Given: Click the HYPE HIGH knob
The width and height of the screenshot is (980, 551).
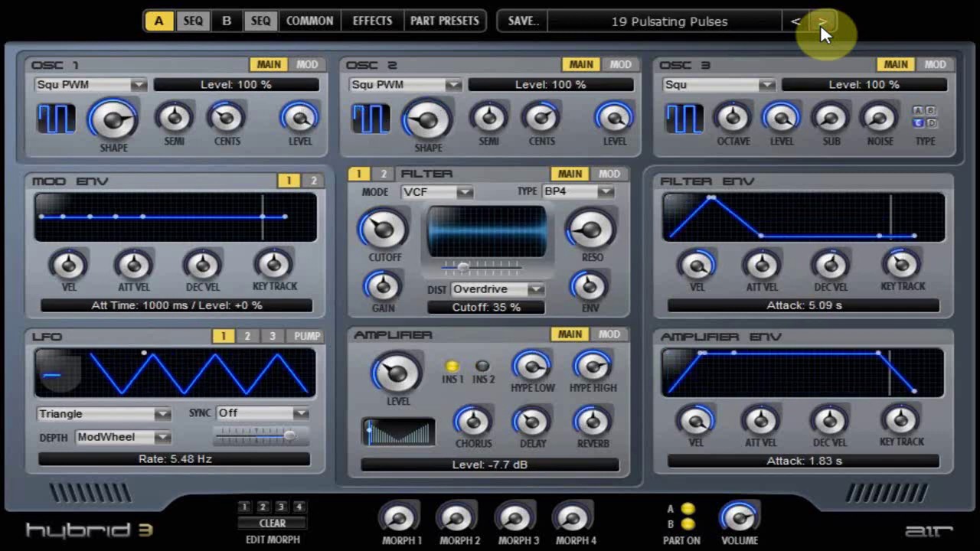Looking at the screenshot, I should [x=593, y=366].
